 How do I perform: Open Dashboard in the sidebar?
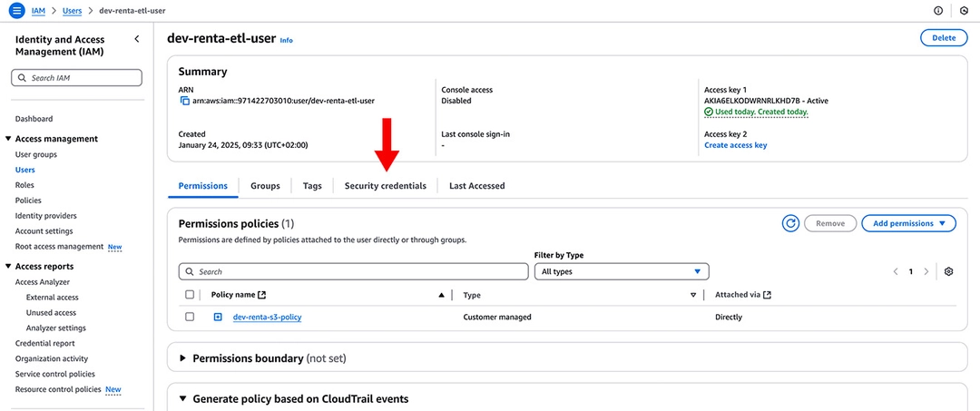[x=34, y=119]
